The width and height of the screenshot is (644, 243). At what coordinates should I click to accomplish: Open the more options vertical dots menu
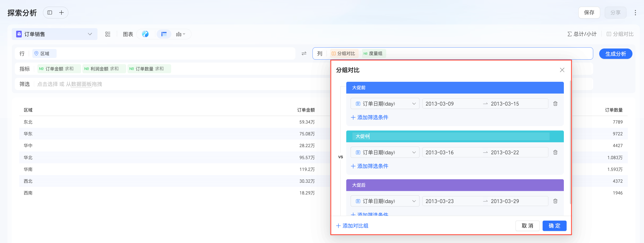[x=635, y=12]
